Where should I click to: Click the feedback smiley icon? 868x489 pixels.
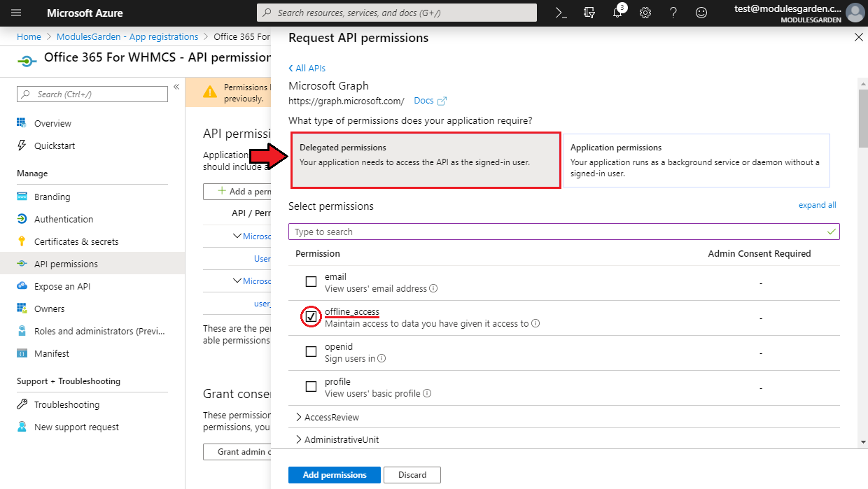tap(701, 13)
